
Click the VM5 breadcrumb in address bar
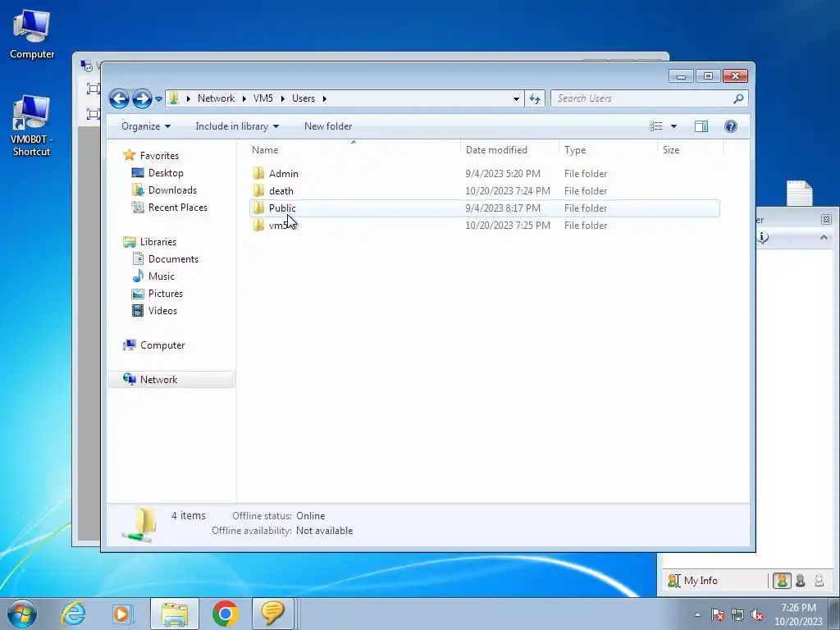[263, 98]
